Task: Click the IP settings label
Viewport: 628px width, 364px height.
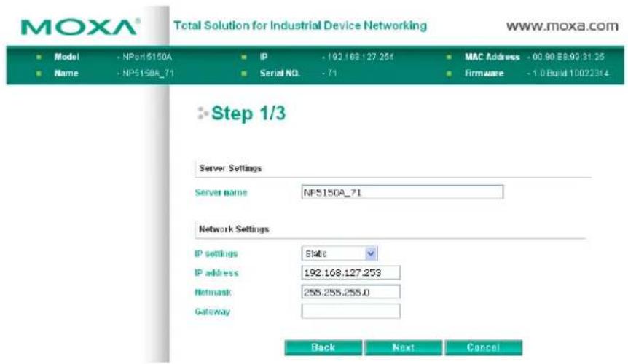Action: tap(216, 253)
